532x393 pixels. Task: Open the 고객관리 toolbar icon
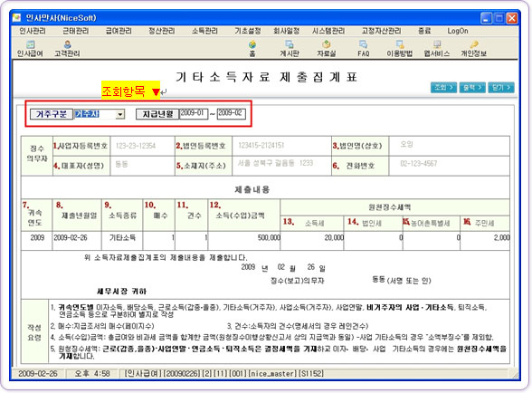click(67, 49)
